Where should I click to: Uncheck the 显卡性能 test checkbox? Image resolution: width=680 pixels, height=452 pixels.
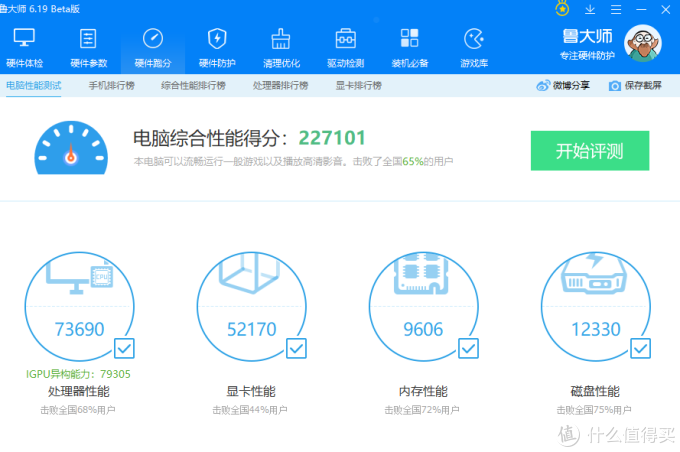pyautogui.click(x=297, y=348)
